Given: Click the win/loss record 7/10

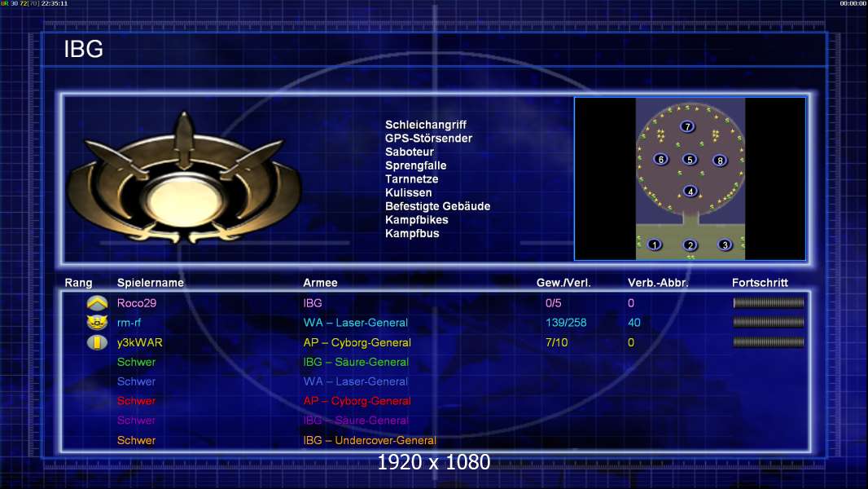Looking at the screenshot, I should tap(556, 342).
